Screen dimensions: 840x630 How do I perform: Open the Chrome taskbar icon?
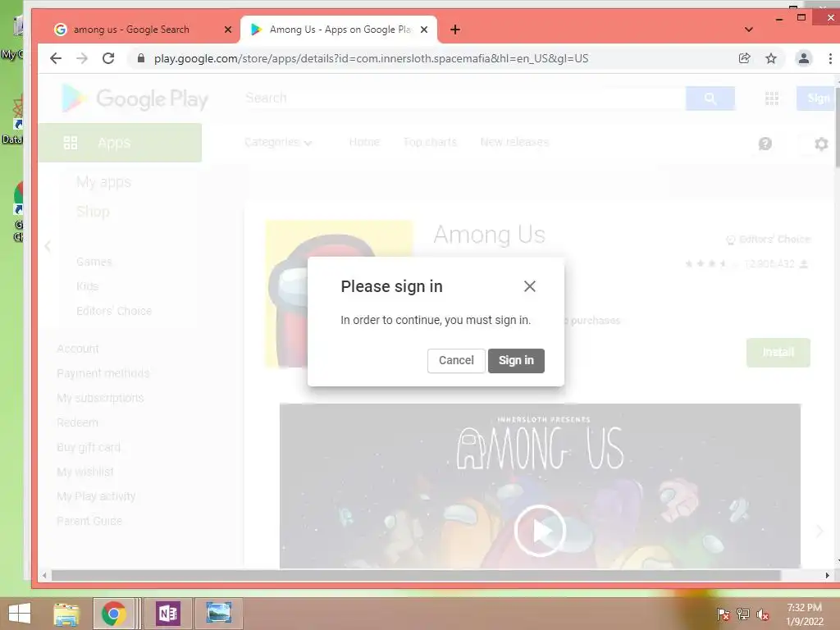click(x=113, y=614)
